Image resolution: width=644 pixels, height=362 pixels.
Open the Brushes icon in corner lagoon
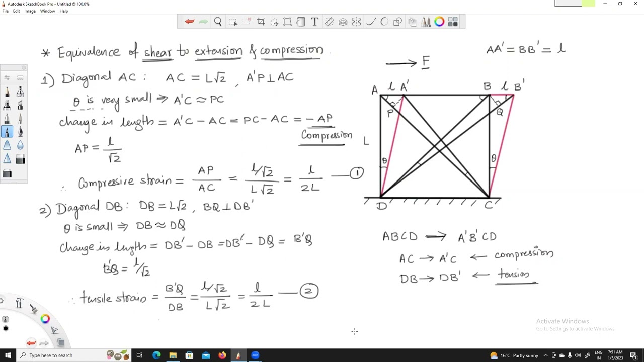pos(33,309)
